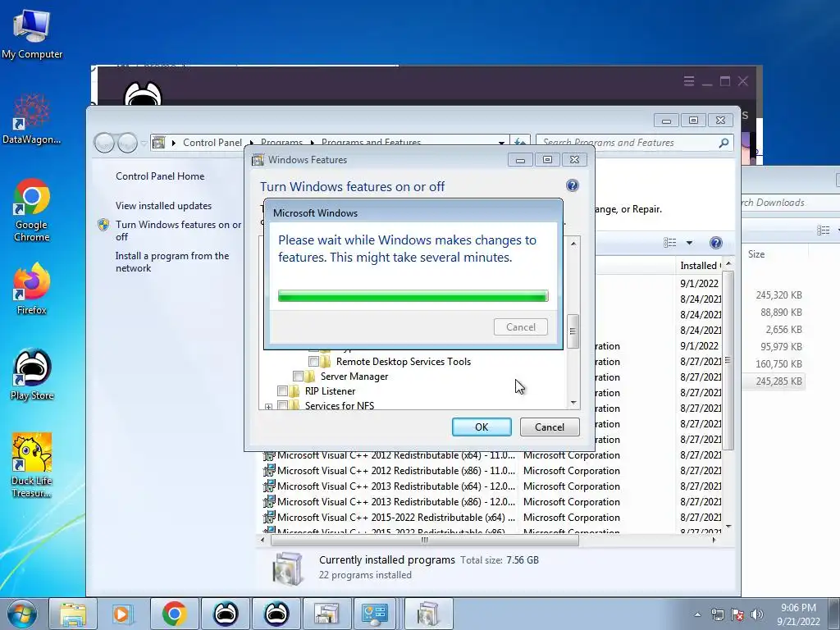Viewport: 840px width, 630px height.
Task: Click the programs list horizontal scrollbar
Action: tap(425, 540)
